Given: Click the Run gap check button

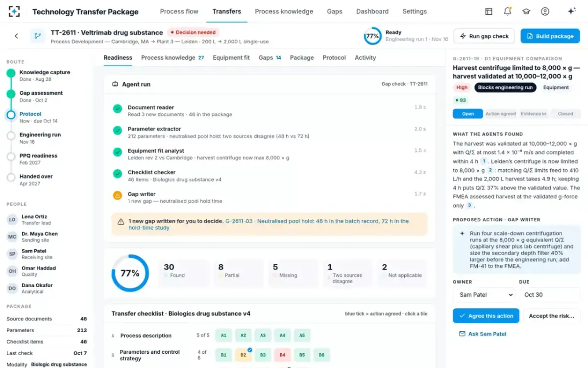Looking at the screenshot, I should 484,36.
